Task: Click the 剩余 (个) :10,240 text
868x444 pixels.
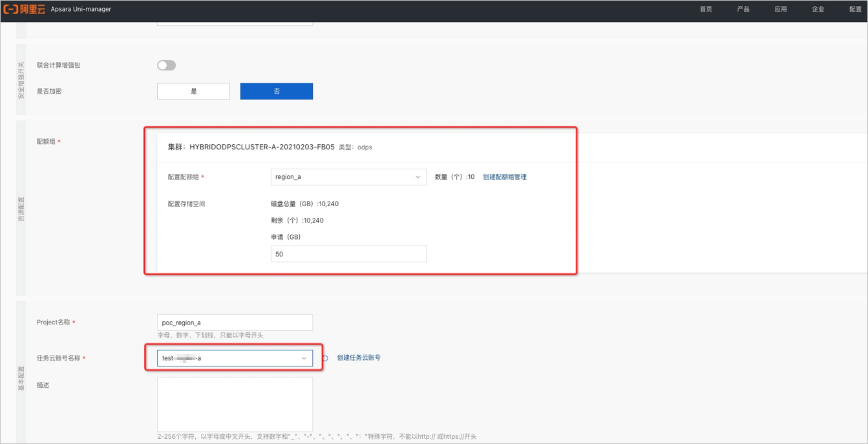Action: tap(297, 220)
